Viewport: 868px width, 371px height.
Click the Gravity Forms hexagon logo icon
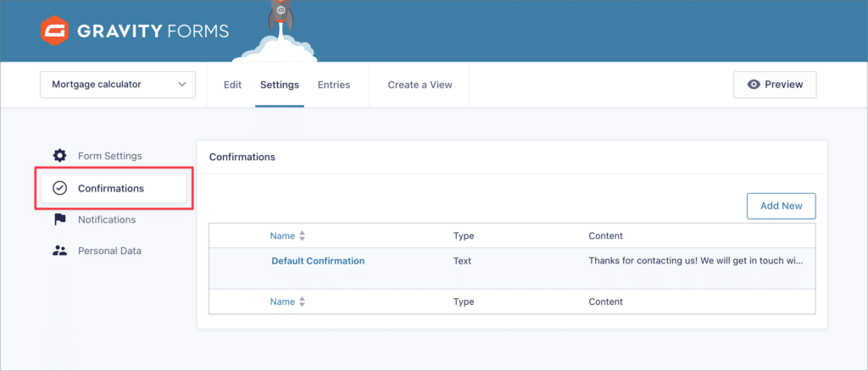coord(54,30)
